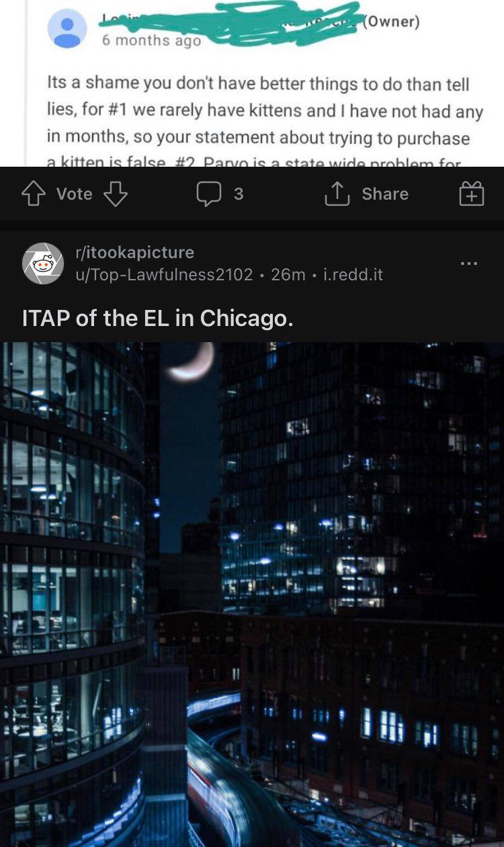Open the owner reply screenshot above
504x847 pixels.
tap(252, 83)
